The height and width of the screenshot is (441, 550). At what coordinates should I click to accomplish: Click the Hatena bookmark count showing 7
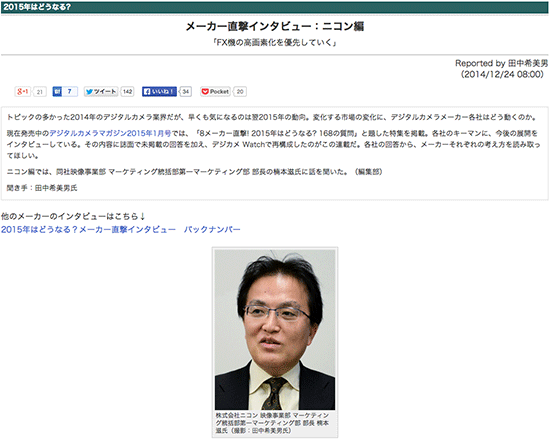[70, 92]
